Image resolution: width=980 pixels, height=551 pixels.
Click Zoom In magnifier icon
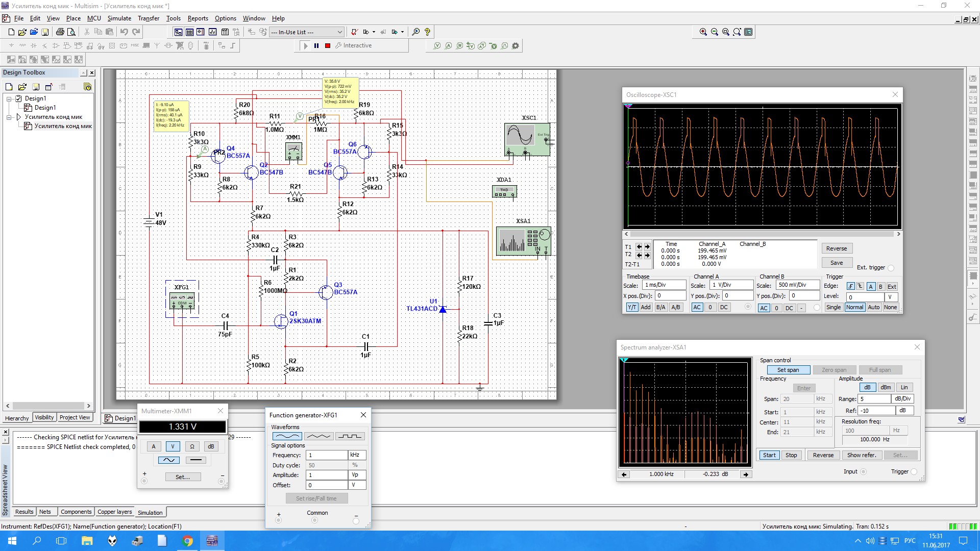click(x=703, y=32)
